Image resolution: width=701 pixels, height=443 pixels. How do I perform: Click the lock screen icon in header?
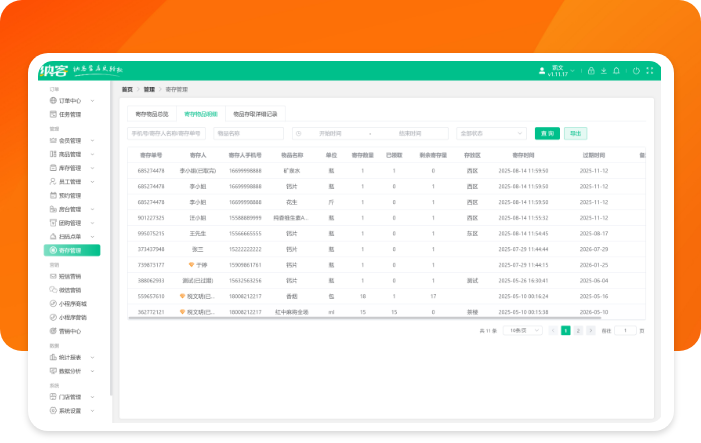591,71
